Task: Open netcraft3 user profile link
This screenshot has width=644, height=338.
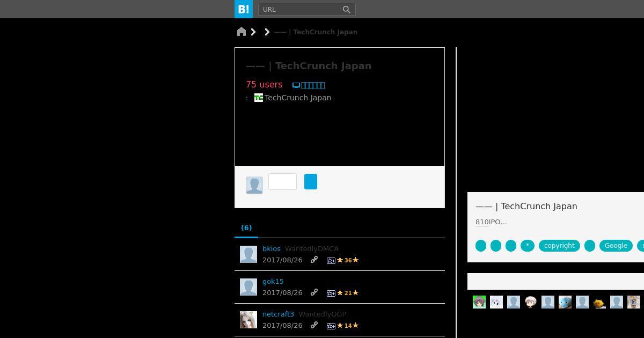Action: (x=278, y=314)
